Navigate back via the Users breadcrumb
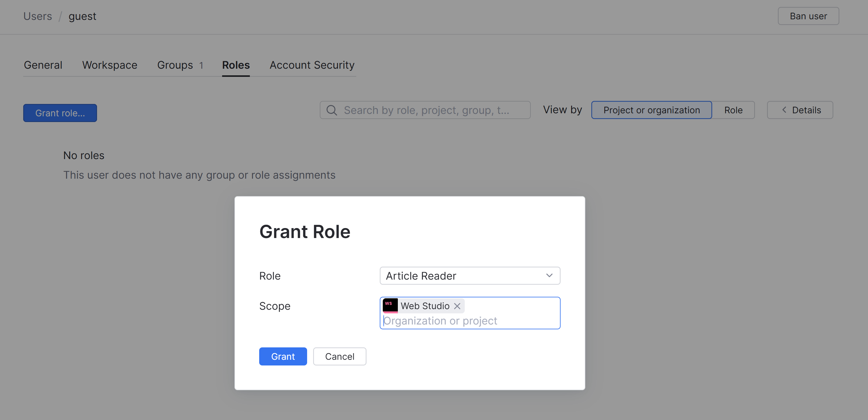This screenshot has height=420, width=868. click(37, 16)
